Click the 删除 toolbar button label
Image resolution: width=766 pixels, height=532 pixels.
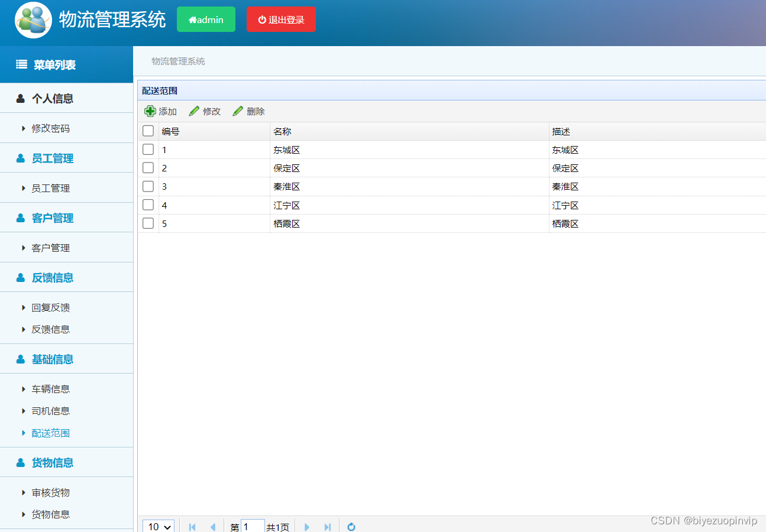tap(256, 111)
